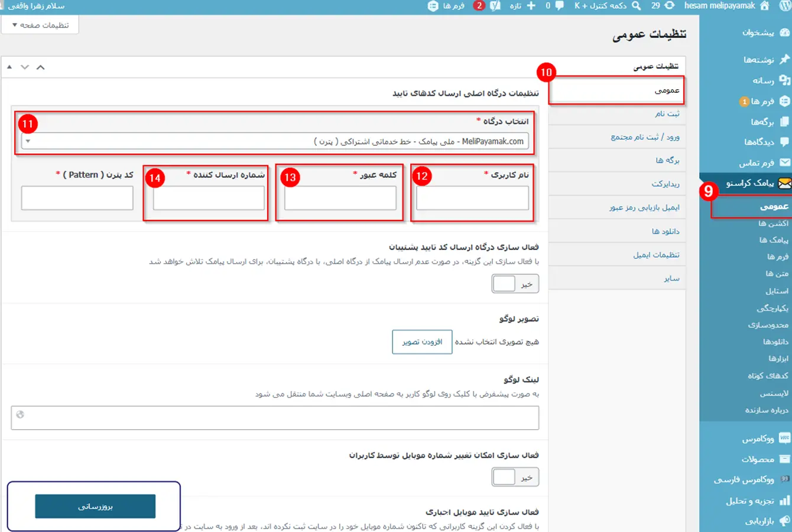
Task: Click into the نام کاربری username field
Action: [472, 198]
